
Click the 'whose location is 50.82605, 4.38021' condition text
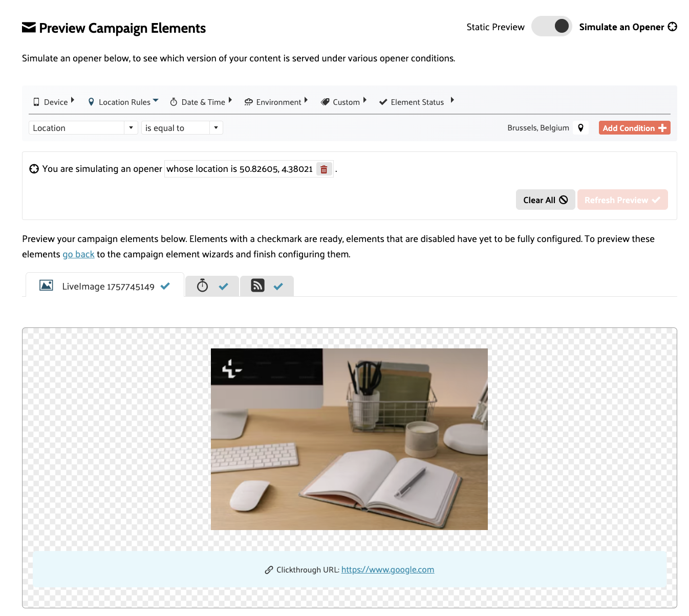coord(240,169)
